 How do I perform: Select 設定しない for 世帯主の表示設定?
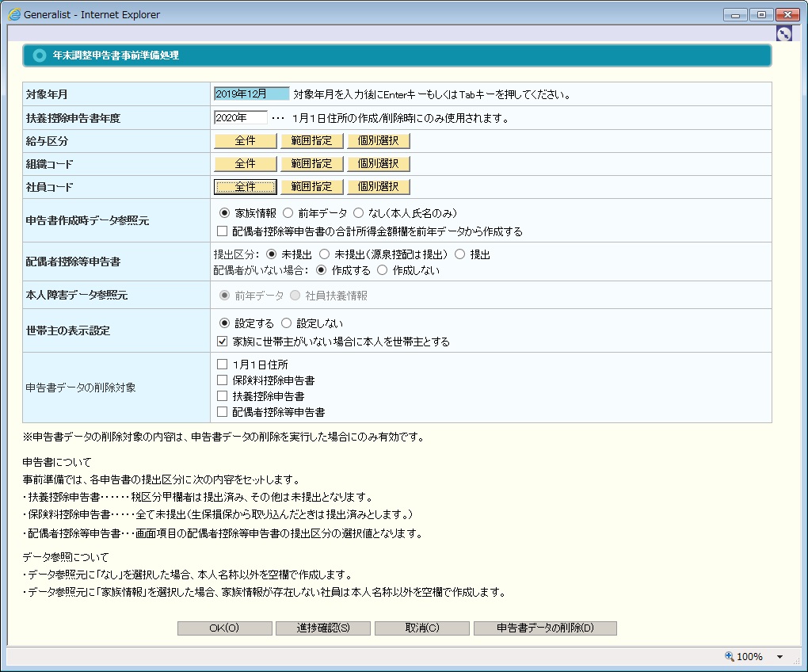[287, 323]
